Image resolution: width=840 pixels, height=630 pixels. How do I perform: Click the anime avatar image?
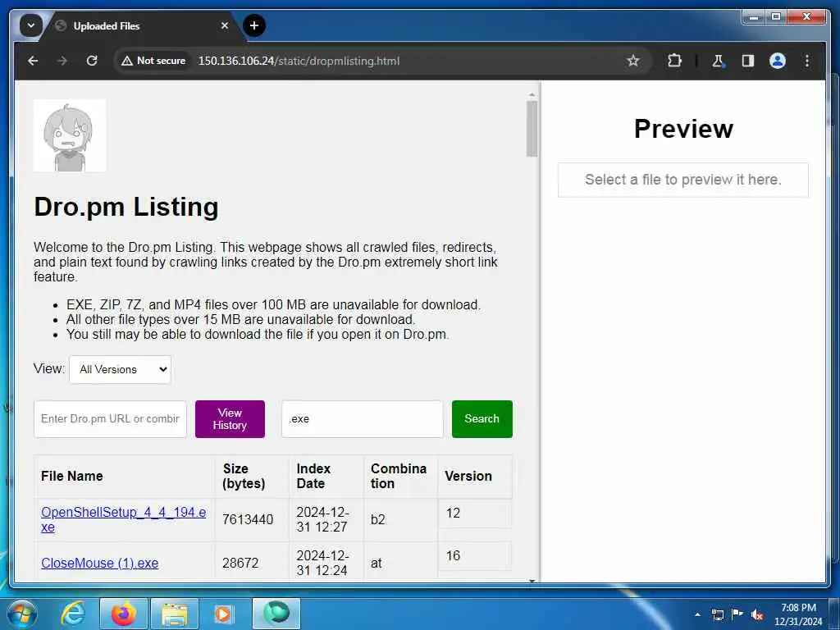tap(70, 135)
